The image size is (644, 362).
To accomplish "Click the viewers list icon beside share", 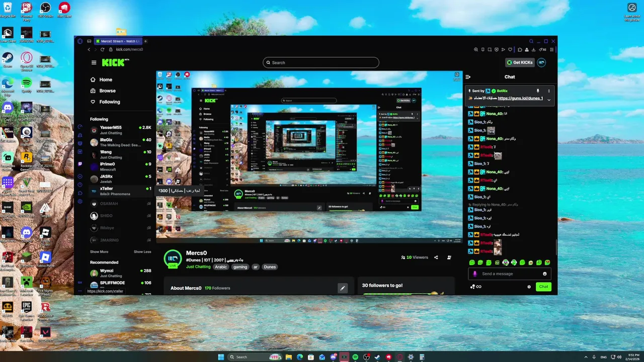I will pos(449,257).
